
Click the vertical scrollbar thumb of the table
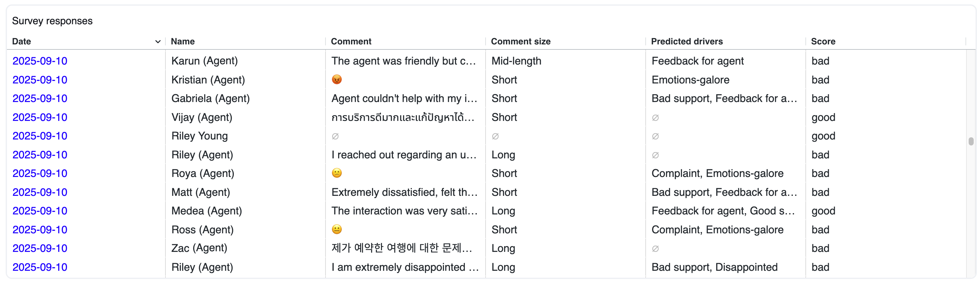pyautogui.click(x=971, y=141)
